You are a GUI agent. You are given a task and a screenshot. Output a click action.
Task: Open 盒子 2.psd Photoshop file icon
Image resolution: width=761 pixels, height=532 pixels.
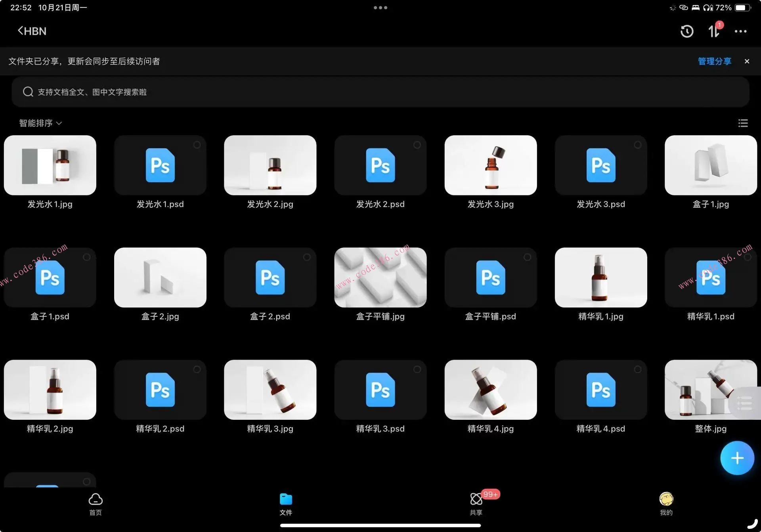tap(270, 277)
